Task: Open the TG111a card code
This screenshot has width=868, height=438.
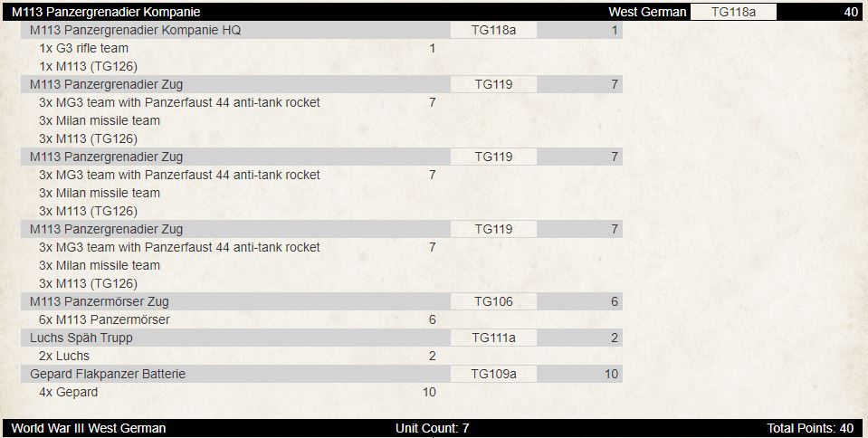Action: pyautogui.click(x=493, y=338)
